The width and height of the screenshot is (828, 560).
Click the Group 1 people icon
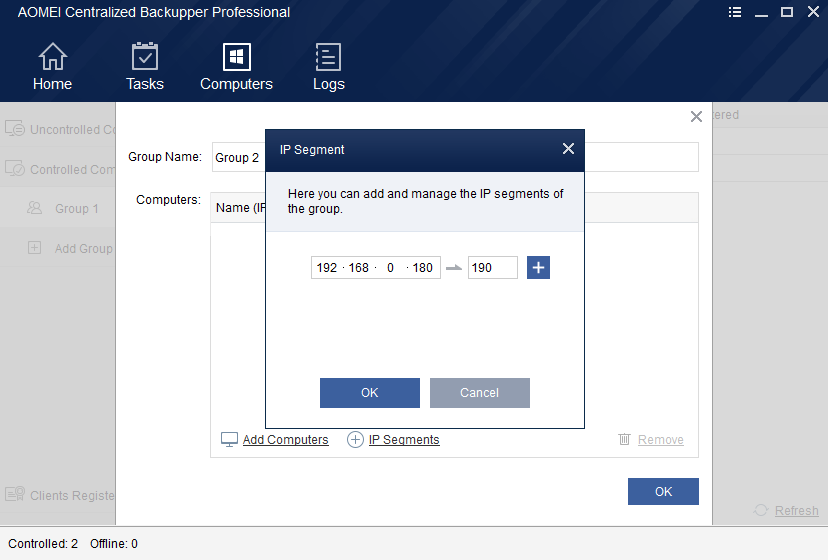tap(34, 208)
